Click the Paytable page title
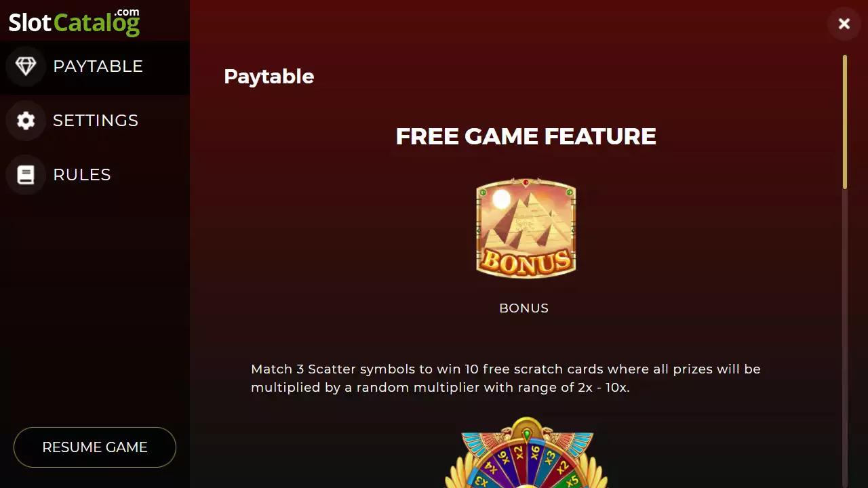This screenshot has width=868, height=488. [x=269, y=77]
